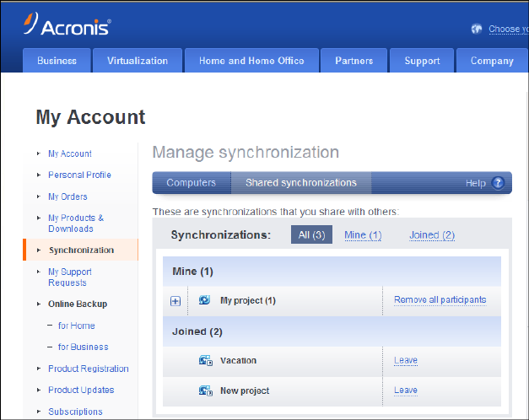Open Product Registration sidebar link
This screenshot has width=529, height=420.
[x=89, y=369]
